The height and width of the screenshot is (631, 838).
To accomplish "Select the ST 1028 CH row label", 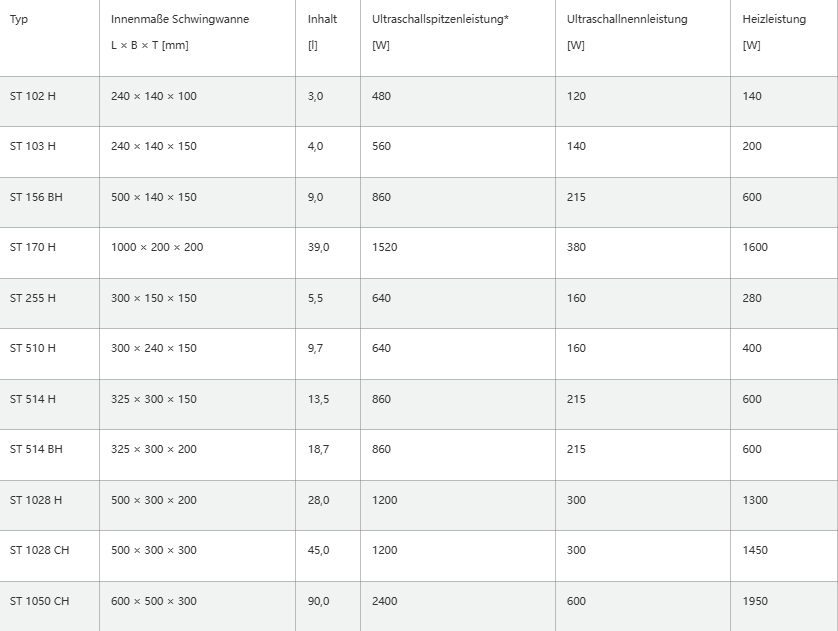I will 40,550.
